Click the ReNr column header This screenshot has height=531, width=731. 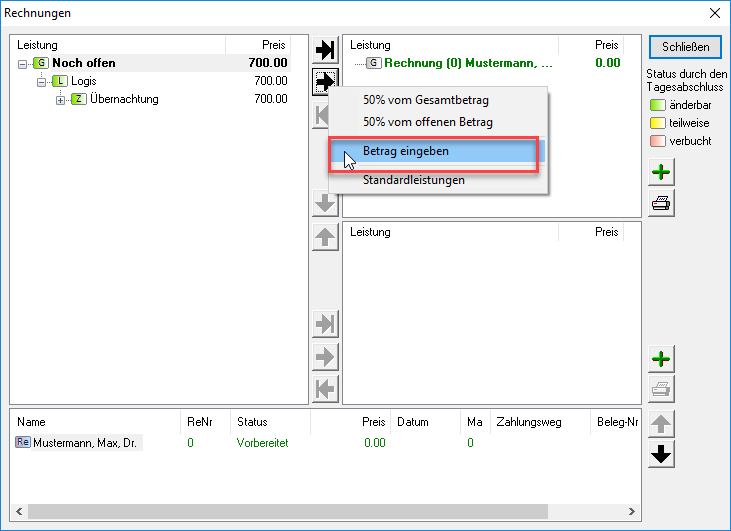(206, 422)
